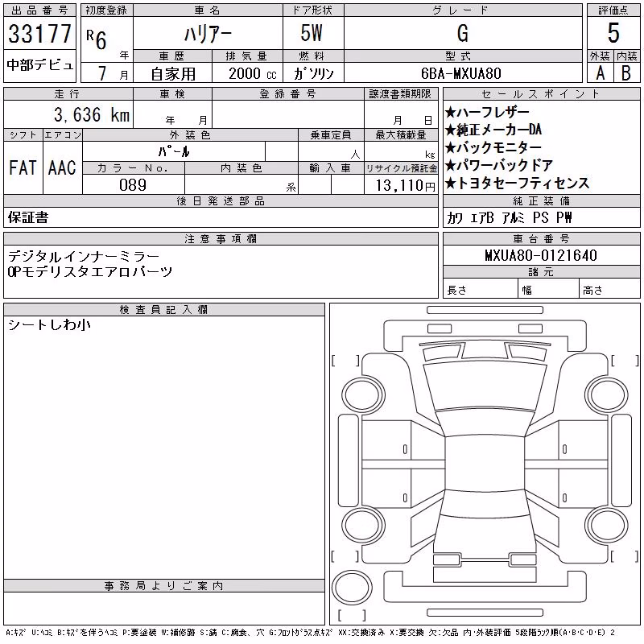
Task: Select the overall grade score 5
Action: (613, 33)
